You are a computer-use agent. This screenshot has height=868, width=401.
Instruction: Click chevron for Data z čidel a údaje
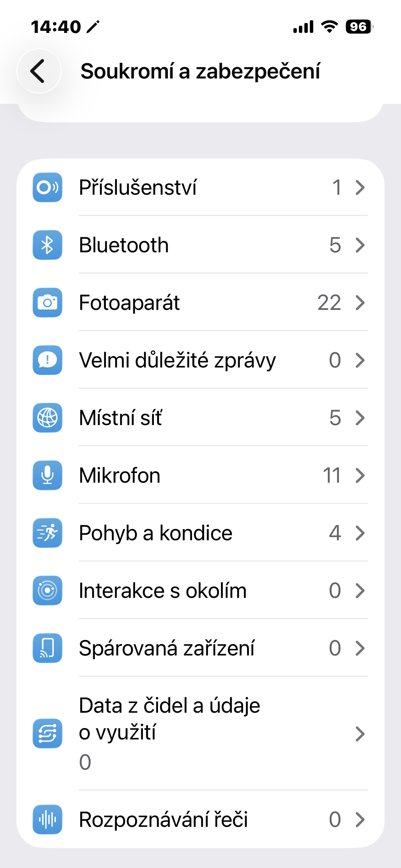[x=360, y=734]
